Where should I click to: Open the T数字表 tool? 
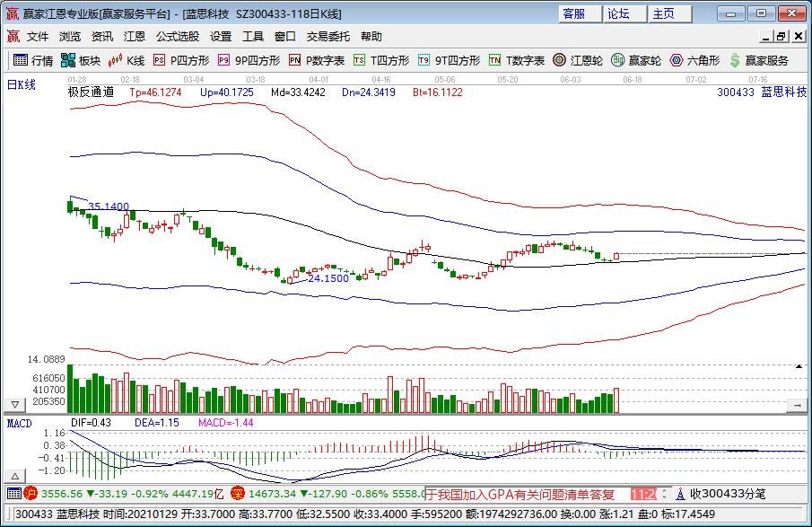pyautogui.click(x=517, y=61)
